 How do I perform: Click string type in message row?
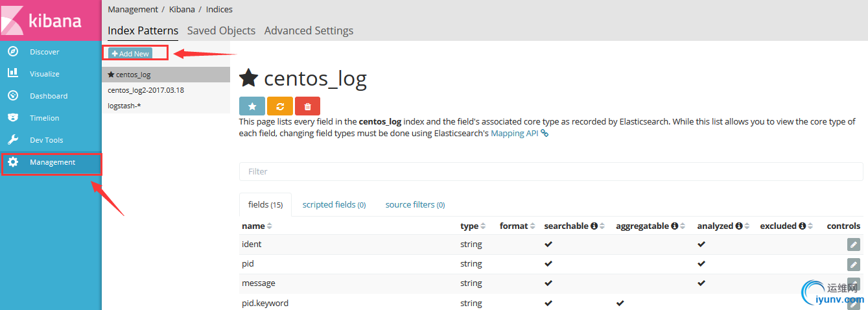tap(471, 283)
